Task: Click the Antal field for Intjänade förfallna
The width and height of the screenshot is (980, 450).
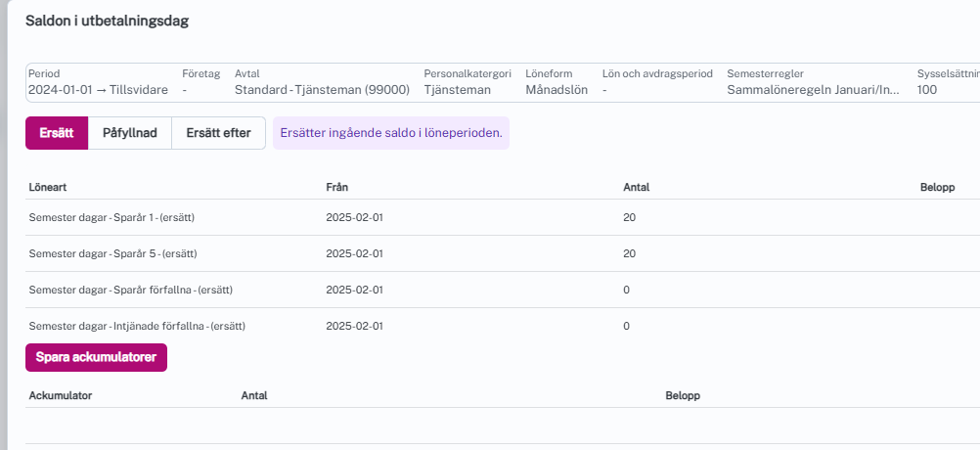Action: point(626,326)
